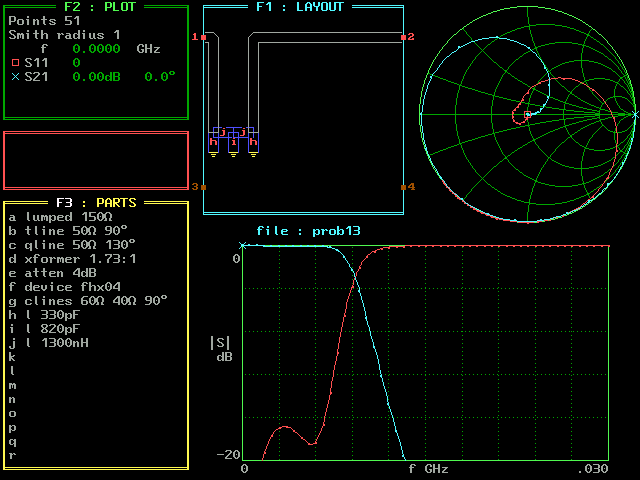640x480 pixels.
Task: Click the cyan cross marker at Smith chart right edge
Action: tap(635, 115)
